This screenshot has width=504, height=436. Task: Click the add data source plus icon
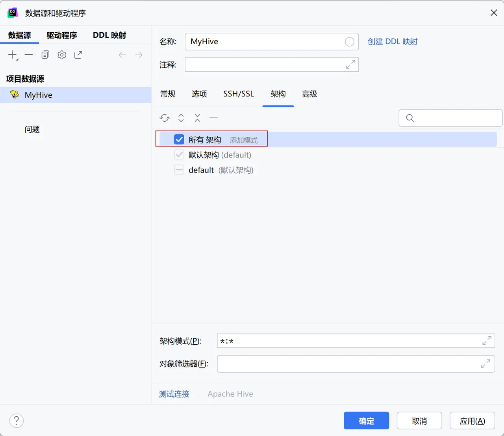click(x=13, y=55)
